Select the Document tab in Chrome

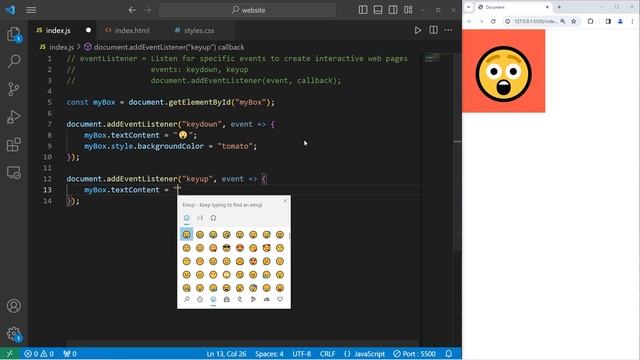(512, 7)
